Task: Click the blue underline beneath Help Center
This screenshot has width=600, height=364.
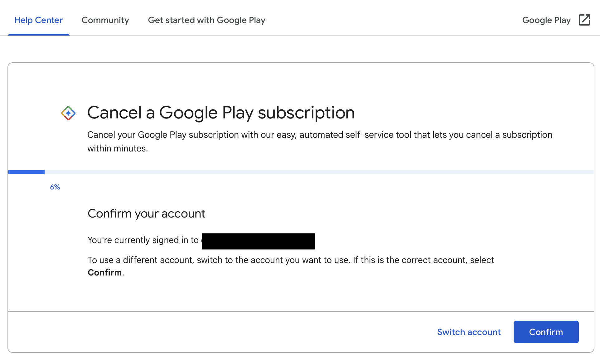Action: point(38,35)
